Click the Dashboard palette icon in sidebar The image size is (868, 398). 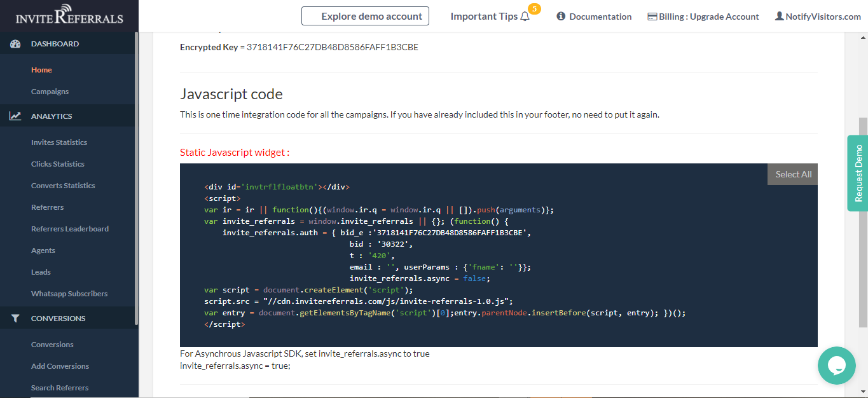(x=16, y=44)
